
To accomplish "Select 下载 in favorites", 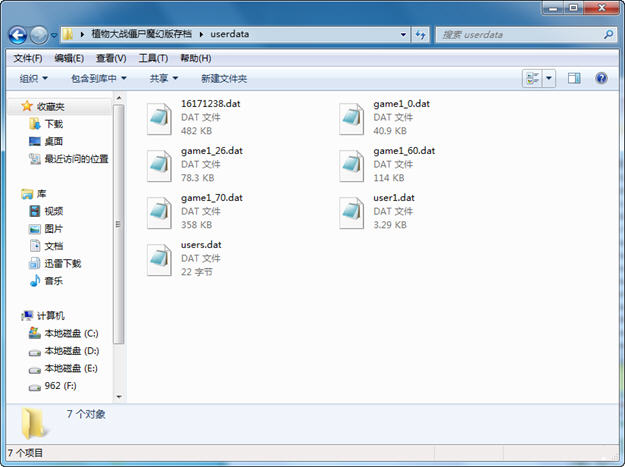I will pos(54,124).
